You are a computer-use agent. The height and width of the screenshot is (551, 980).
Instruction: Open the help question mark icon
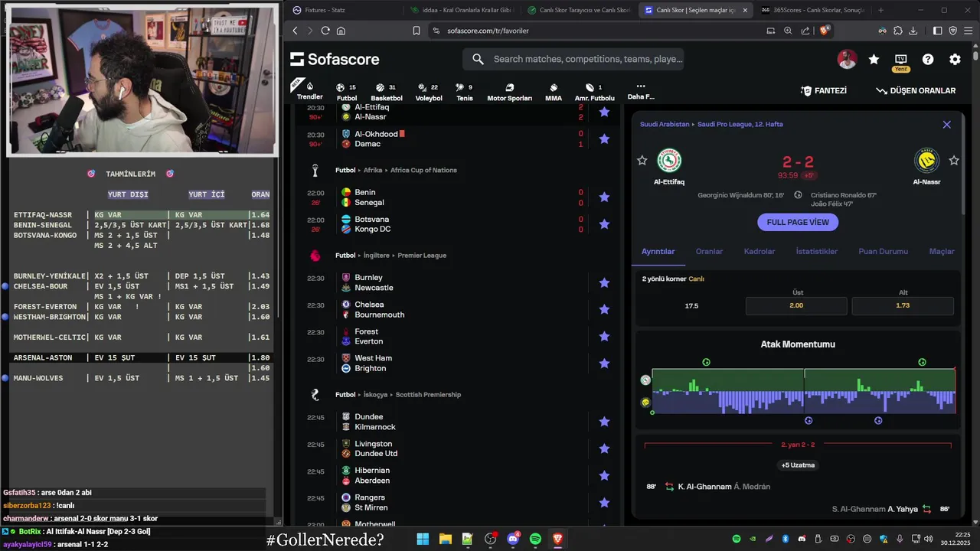coord(928,59)
